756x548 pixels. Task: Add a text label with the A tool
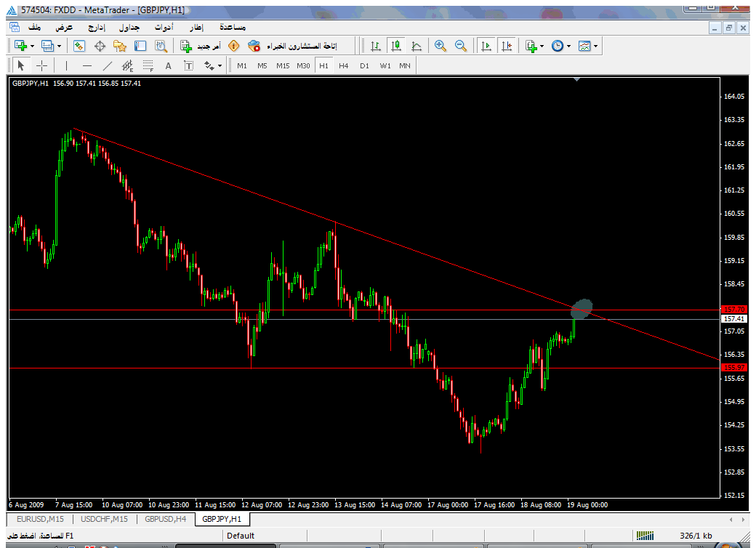[168, 65]
